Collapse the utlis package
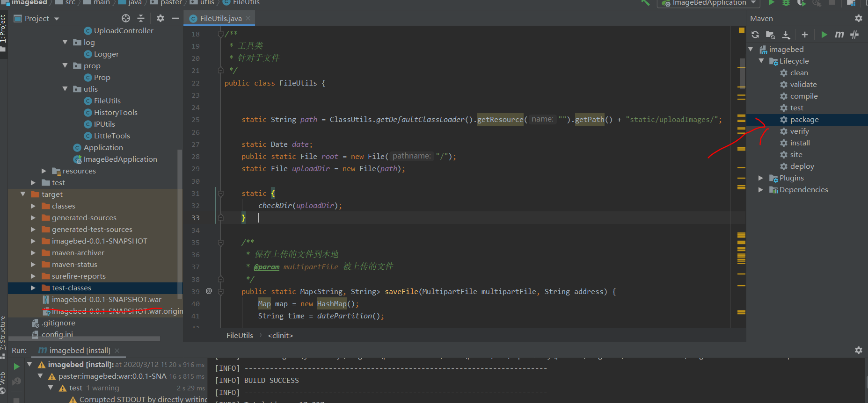The image size is (868, 403). [65, 89]
